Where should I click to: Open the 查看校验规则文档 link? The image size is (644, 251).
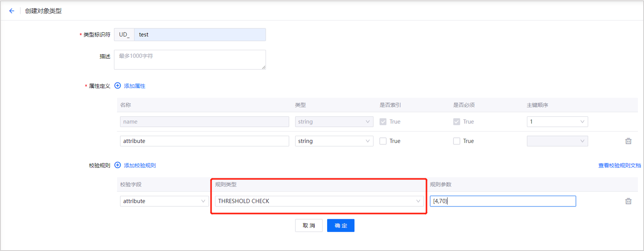tap(619, 166)
